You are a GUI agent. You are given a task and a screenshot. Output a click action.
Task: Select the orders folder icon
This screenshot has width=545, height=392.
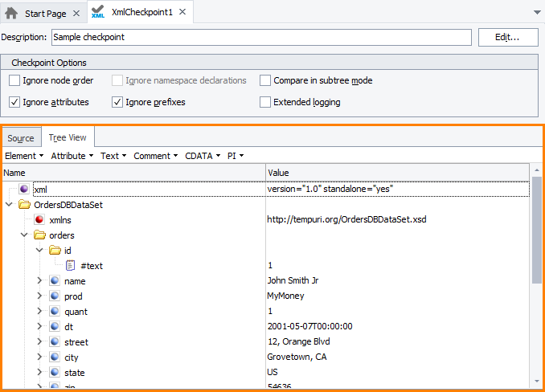(39, 235)
